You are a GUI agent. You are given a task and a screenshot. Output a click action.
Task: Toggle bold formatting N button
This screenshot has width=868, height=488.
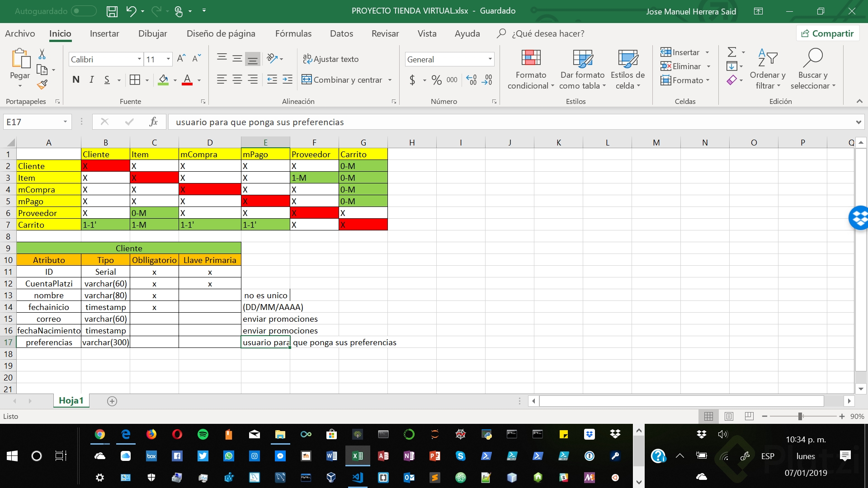pos(76,80)
